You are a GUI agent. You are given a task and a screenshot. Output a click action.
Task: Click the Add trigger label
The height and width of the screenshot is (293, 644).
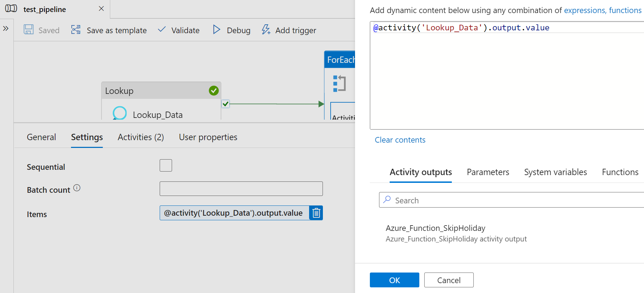(296, 30)
